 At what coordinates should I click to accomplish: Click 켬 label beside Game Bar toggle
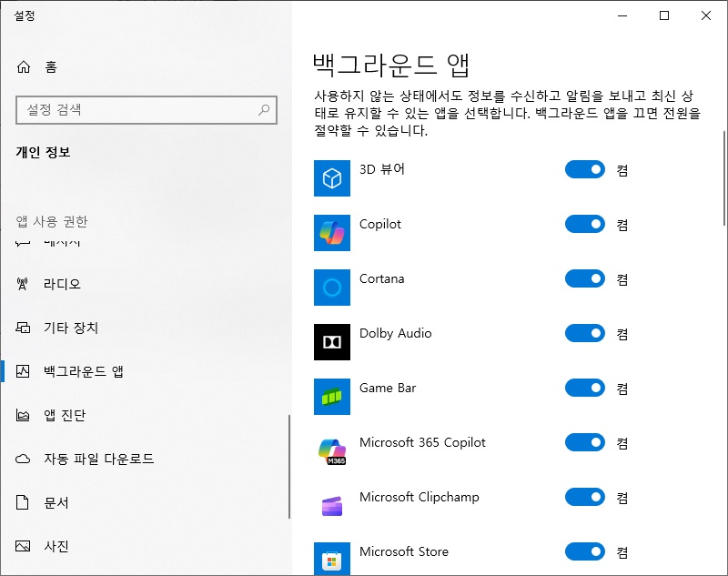(x=622, y=389)
